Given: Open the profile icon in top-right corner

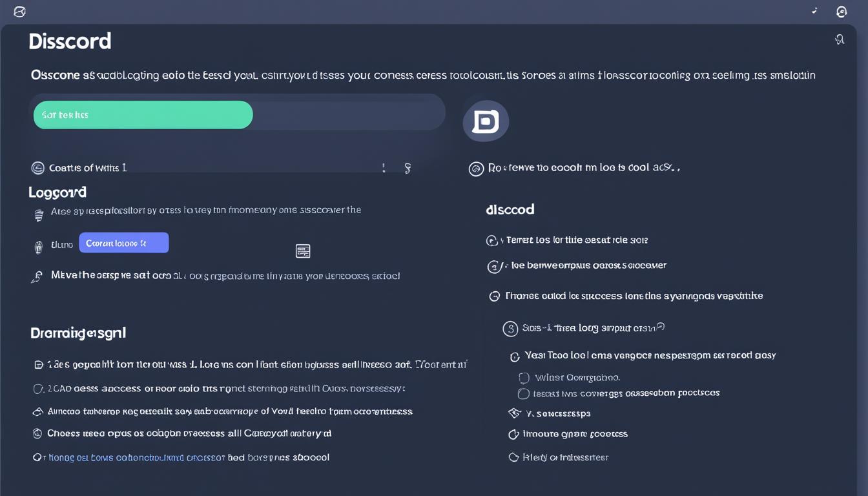Looking at the screenshot, I should click(841, 12).
